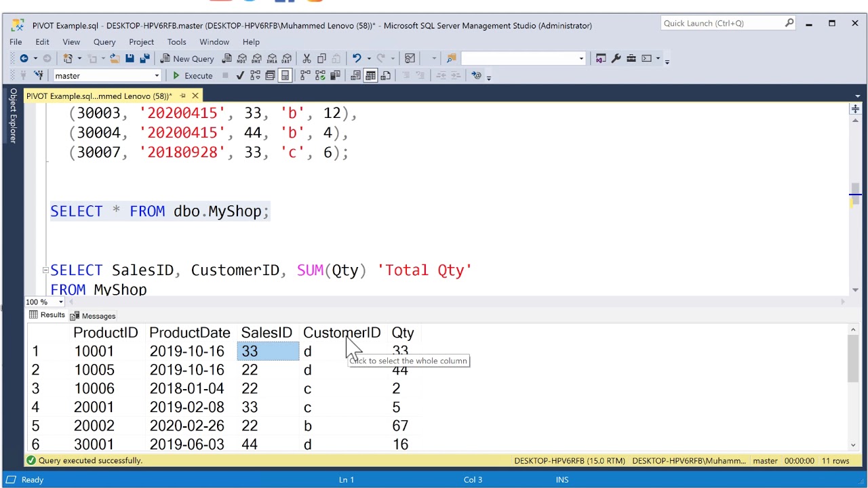Select the CustomerID column header
Screen dimensions: 868x488
[x=342, y=333]
